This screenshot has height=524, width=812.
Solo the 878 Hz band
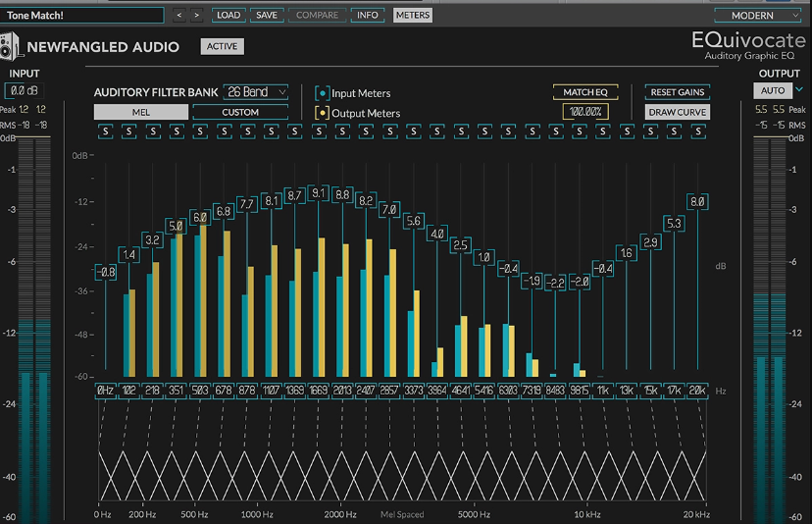click(247, 131)
